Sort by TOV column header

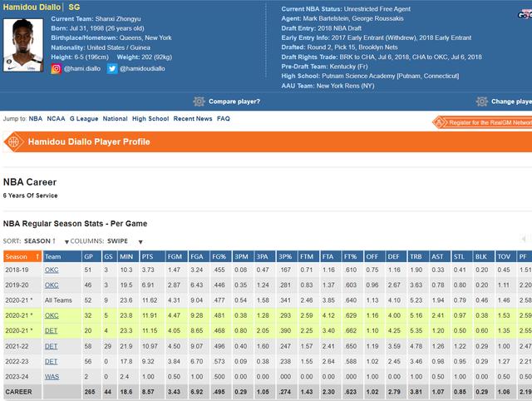coord(505,257)
